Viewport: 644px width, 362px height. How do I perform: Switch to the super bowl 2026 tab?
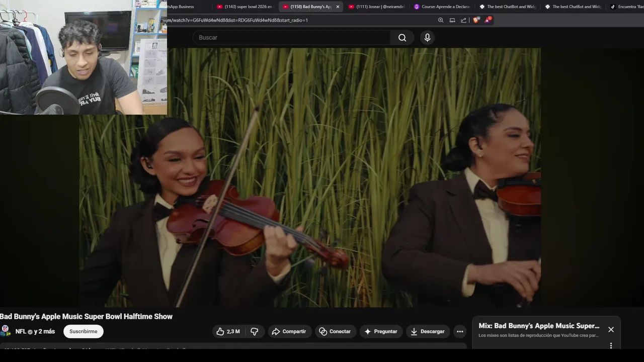pos(245,7)
